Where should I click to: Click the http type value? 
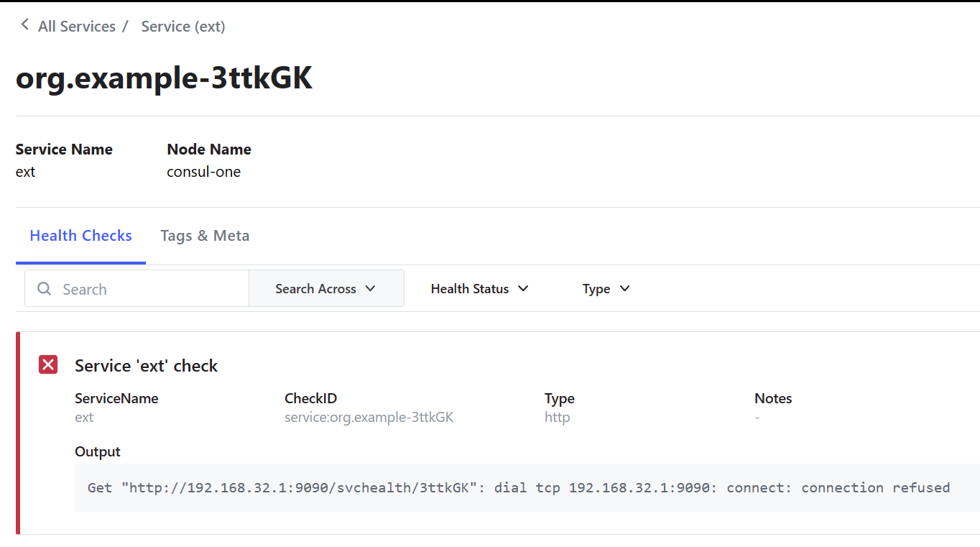click(557, 418)
